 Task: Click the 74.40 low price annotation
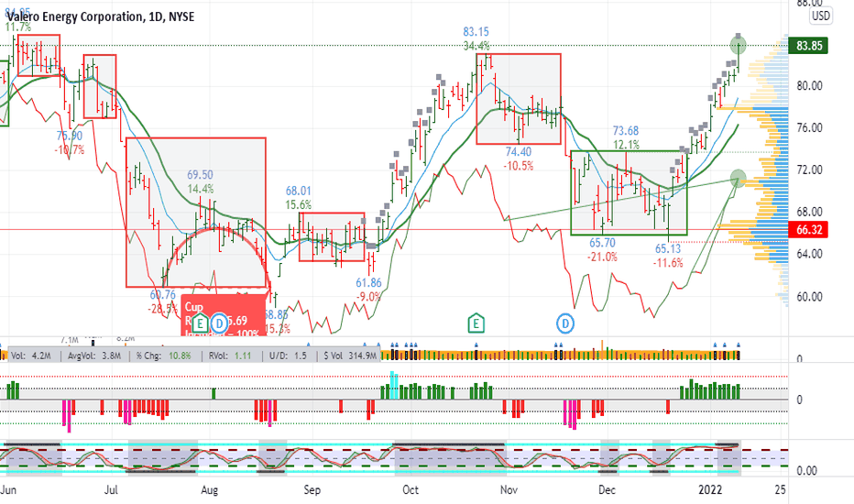point(519,152)
